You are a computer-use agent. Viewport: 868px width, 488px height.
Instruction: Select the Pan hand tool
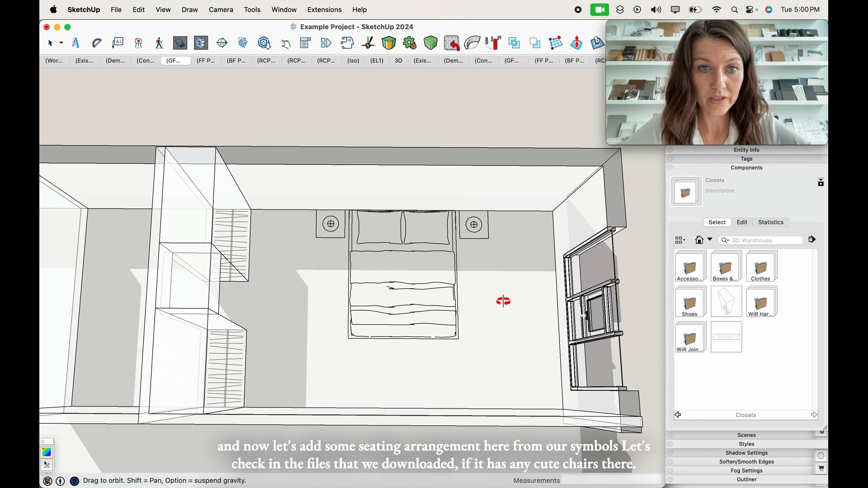tap(286, 43)
